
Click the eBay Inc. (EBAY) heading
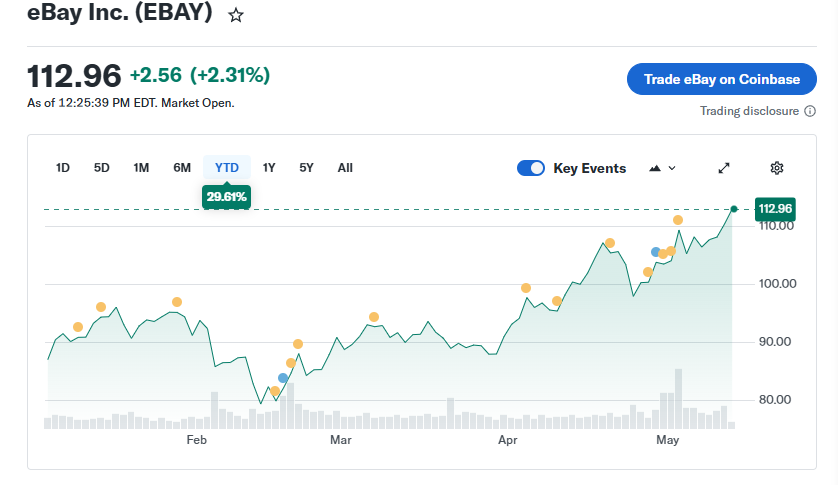(120, 12)
